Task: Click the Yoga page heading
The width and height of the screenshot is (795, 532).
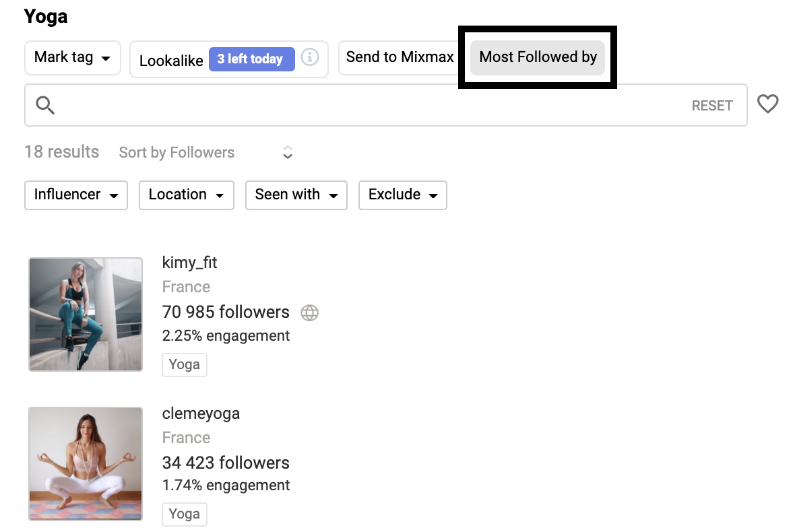Action: 46,17
